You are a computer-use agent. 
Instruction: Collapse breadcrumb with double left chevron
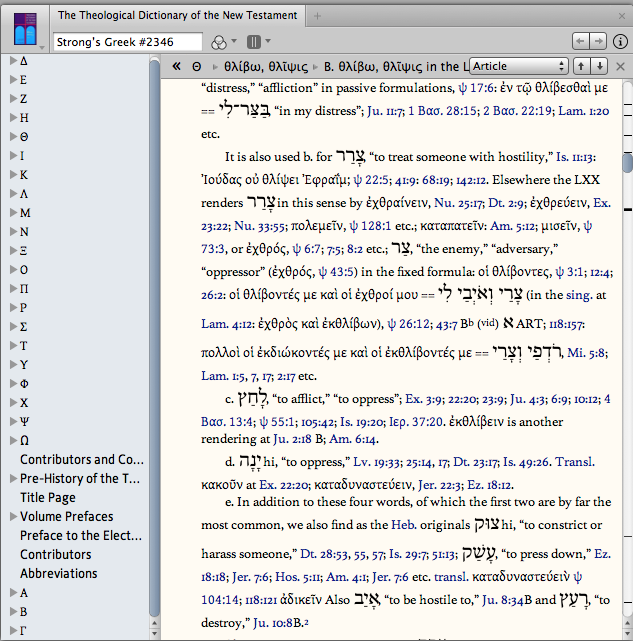176,66
